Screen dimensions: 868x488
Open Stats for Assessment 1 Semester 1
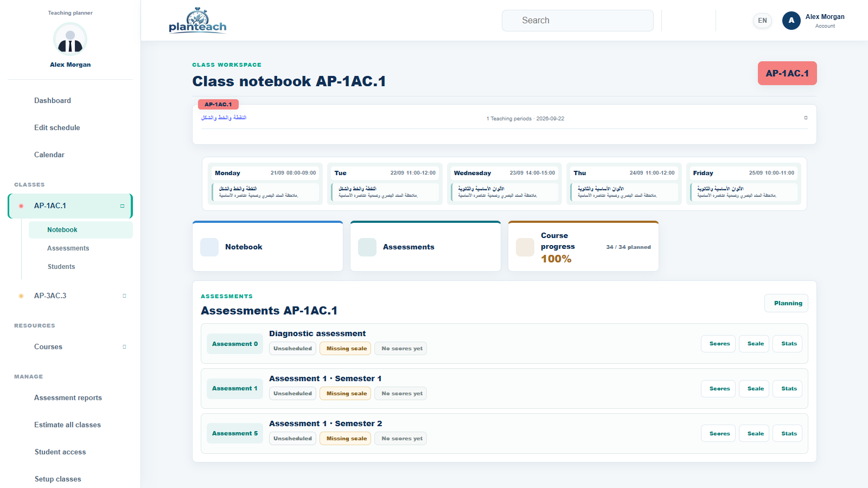[787, 389]
